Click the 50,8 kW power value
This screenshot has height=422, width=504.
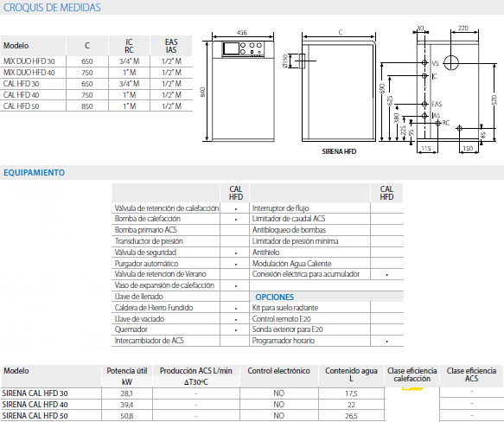click(x=126, y=416)
